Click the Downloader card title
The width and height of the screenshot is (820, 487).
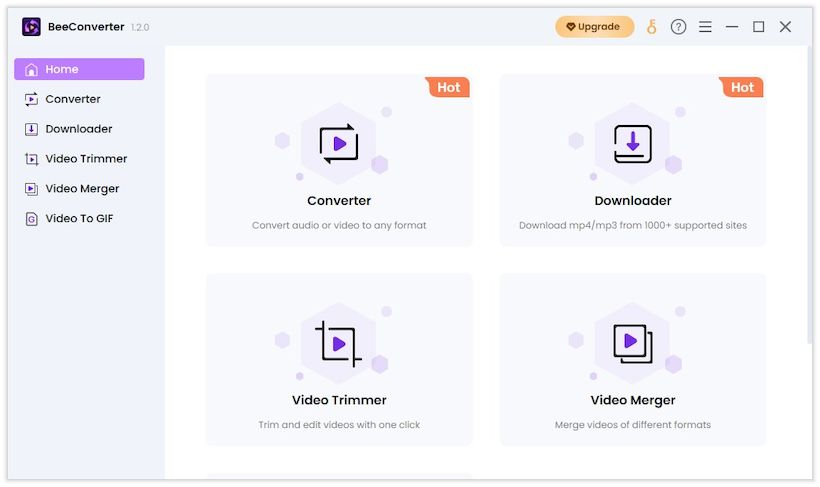click(x=633, y=200)
